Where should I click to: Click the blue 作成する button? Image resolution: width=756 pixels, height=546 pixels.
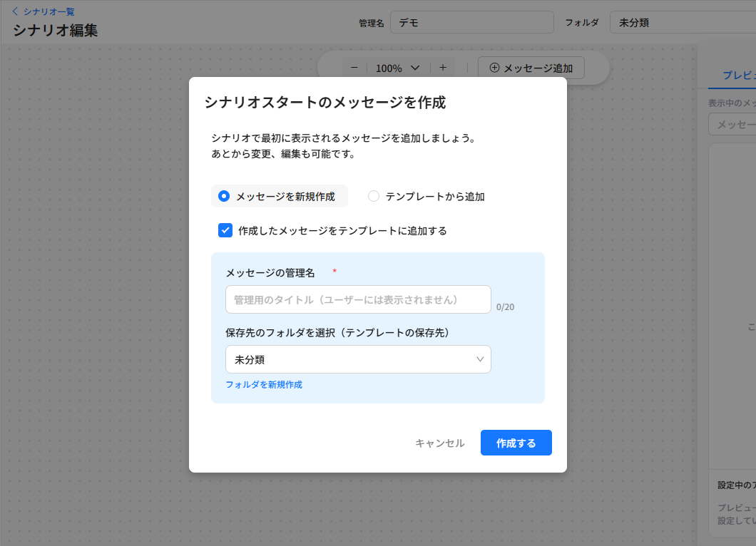516,443
